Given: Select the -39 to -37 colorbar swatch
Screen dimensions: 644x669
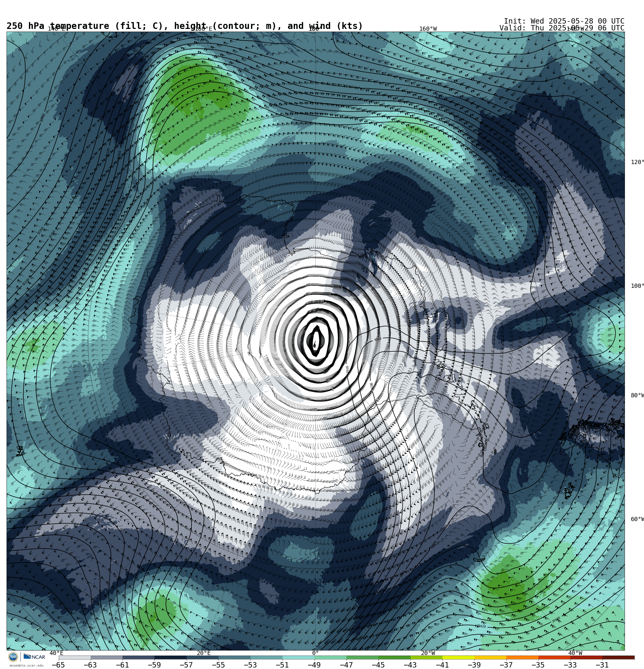Looking at the screenshot, I should (x=491, y=657).
